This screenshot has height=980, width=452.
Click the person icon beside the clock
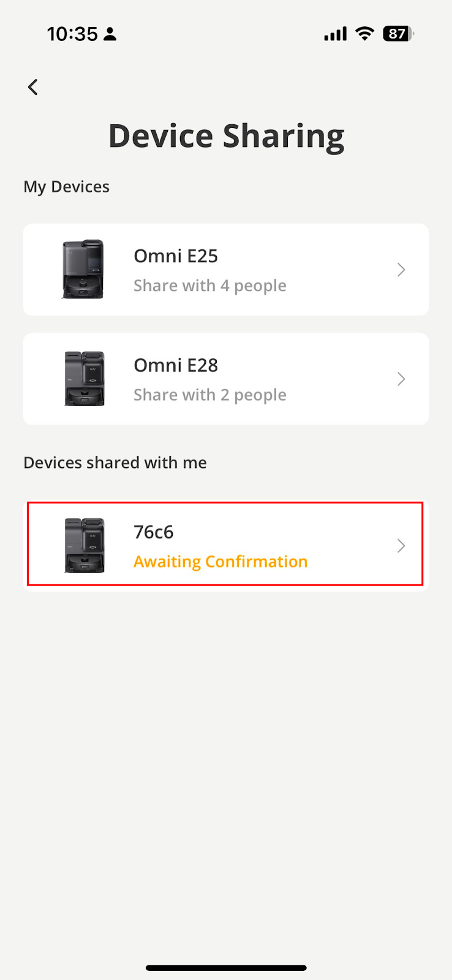(x=110, y=34)
